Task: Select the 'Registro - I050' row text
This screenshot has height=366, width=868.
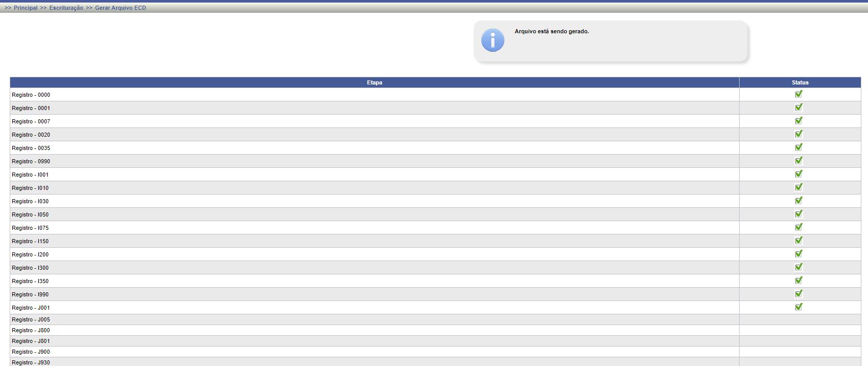Action: point(30,214)
